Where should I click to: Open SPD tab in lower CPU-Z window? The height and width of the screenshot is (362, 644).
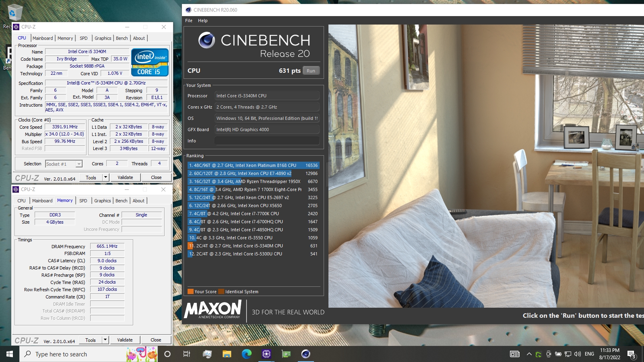tap(83, 201)
